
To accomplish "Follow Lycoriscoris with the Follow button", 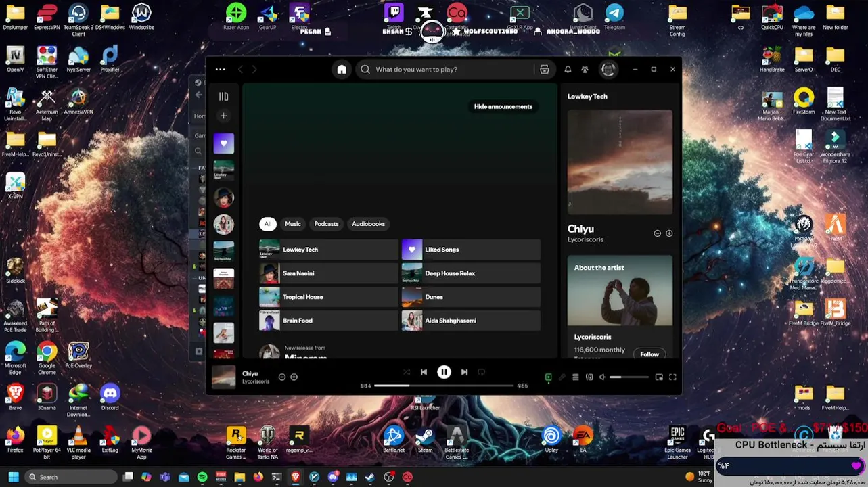I will click(649, 354).
